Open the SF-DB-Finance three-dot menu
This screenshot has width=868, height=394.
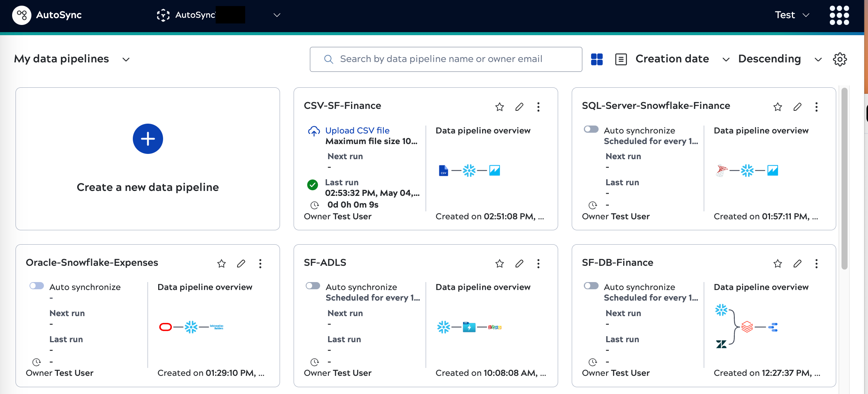click(817, 264)
